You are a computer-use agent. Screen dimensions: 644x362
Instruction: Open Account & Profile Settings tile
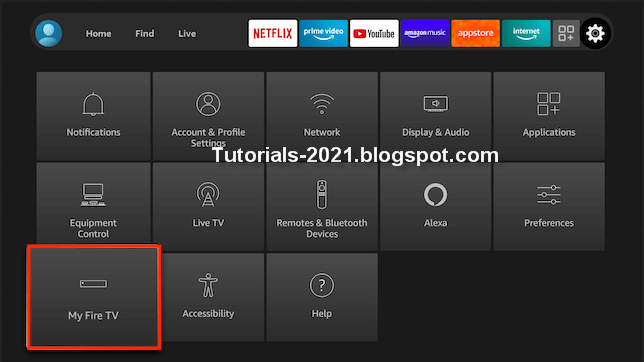pos(208,116)
